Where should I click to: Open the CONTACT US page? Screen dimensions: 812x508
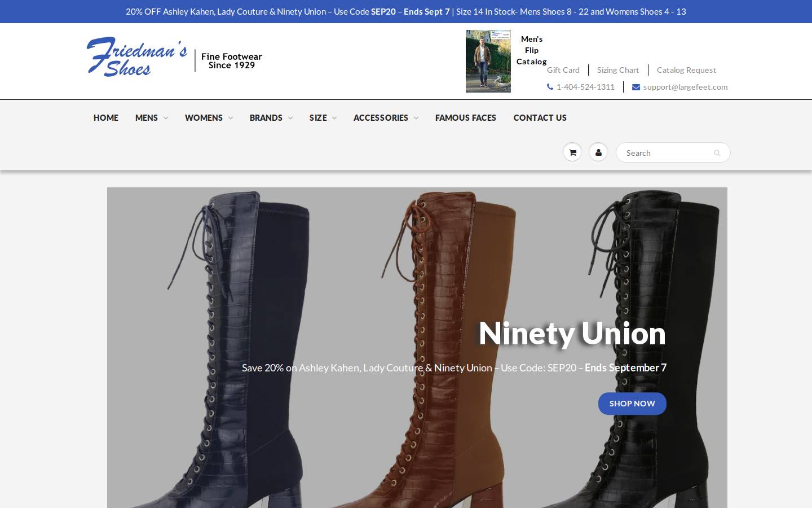click(540, 117)
